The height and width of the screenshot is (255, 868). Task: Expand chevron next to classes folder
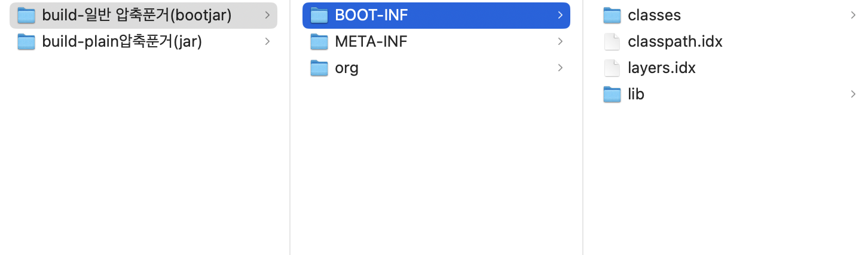point(853,16)
